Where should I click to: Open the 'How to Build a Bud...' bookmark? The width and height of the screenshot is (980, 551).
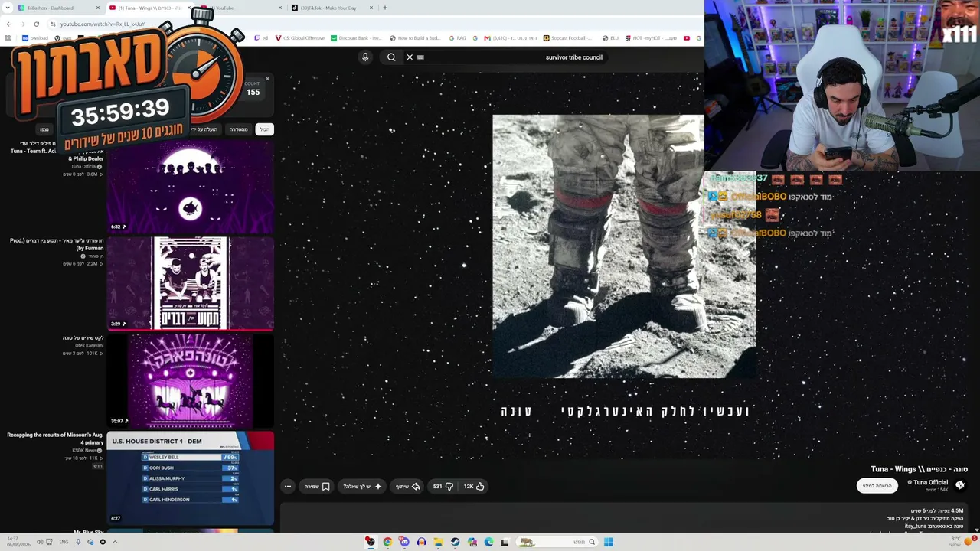(415, 38)
